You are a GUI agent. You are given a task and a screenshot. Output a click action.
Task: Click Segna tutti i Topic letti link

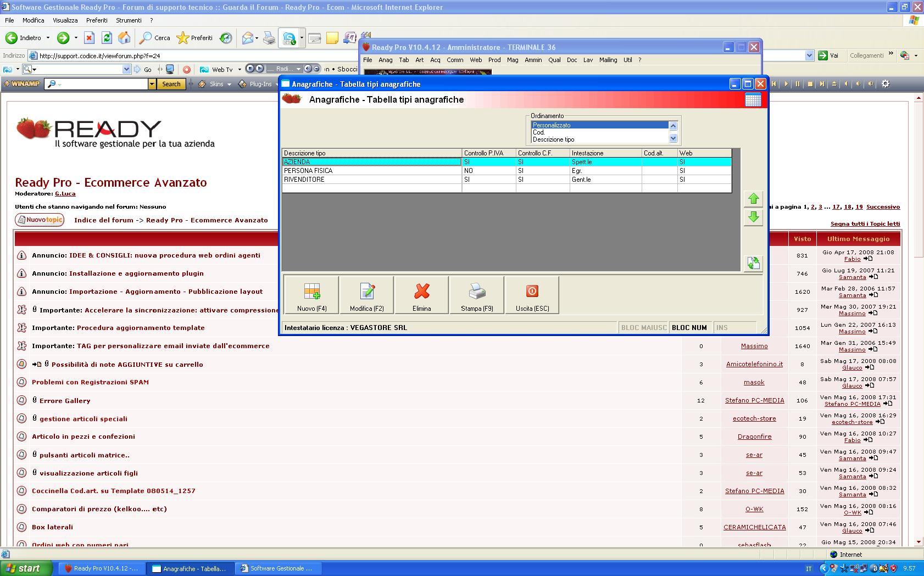point(865,223)
